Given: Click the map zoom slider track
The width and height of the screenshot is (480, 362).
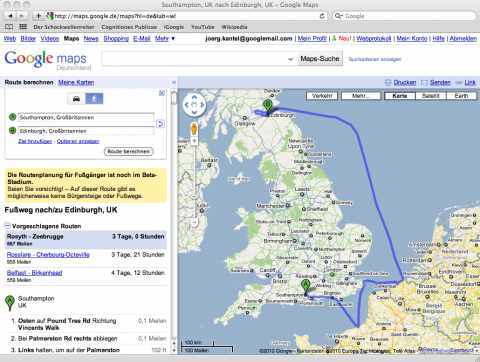Looking at the screenshot, I should point(194,181).
